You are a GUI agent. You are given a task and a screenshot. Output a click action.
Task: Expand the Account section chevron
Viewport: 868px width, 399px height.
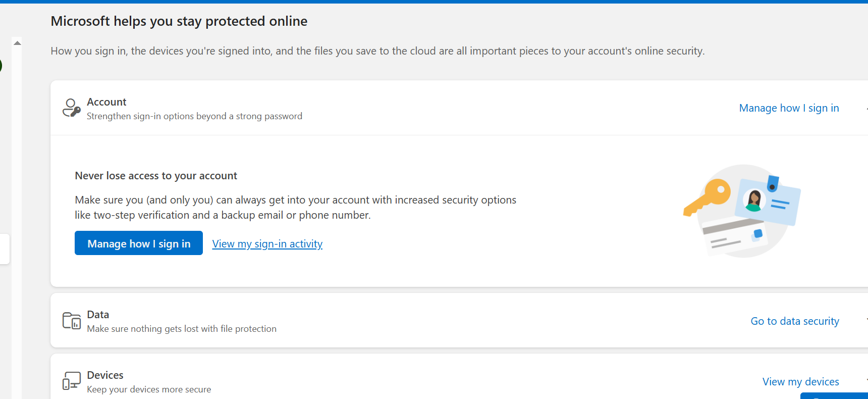[866, 108]
